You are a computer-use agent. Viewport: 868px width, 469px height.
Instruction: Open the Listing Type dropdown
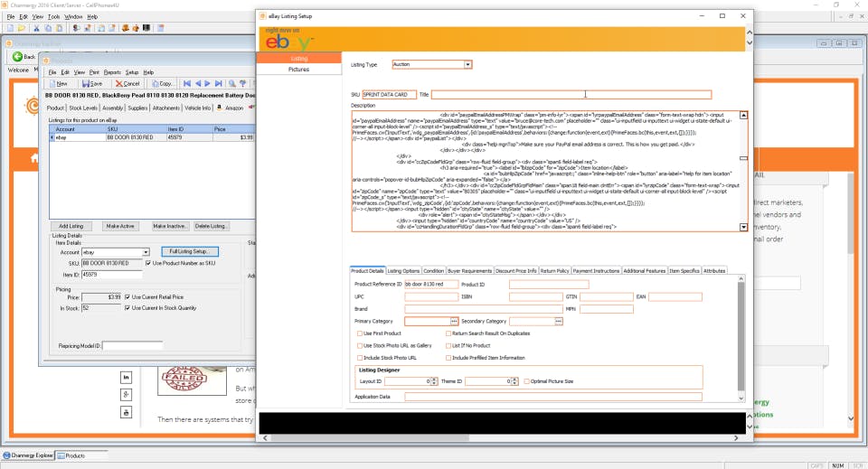pyautogui.click(x=467, y=65)
